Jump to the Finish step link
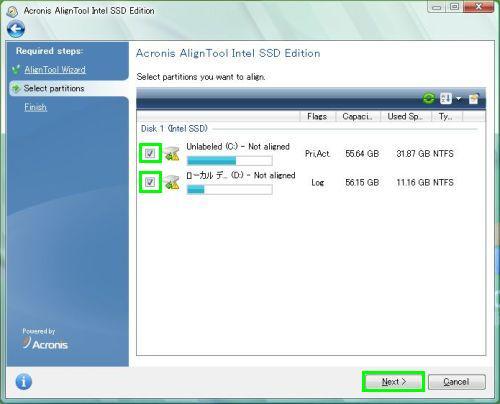This screenshot has width=500, height=404. [35, 107]
